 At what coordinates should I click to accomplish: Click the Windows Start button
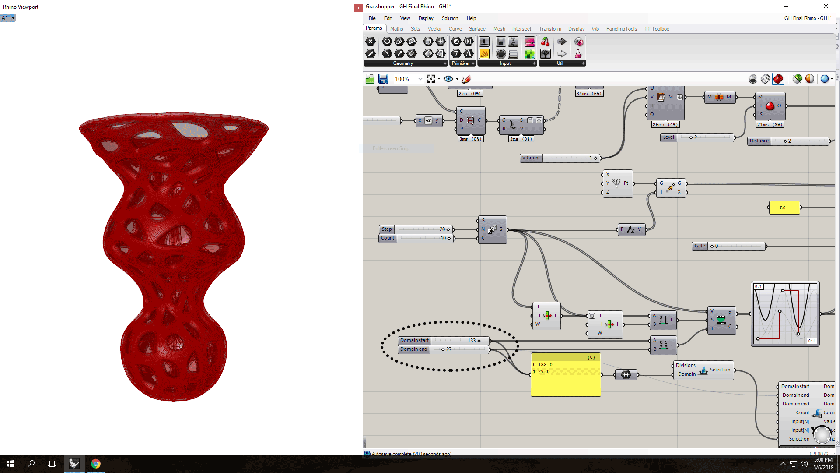tap(9, 464)
